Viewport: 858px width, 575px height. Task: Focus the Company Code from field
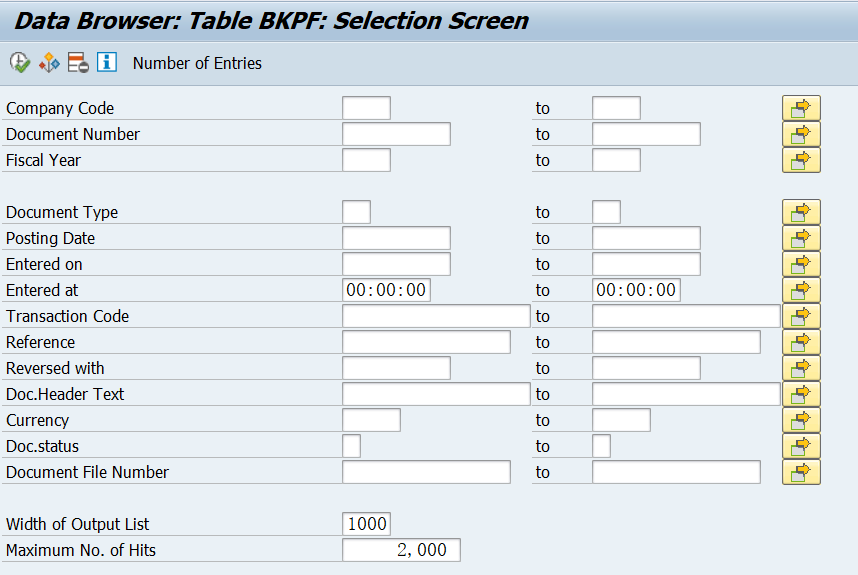tap(367, 108)
